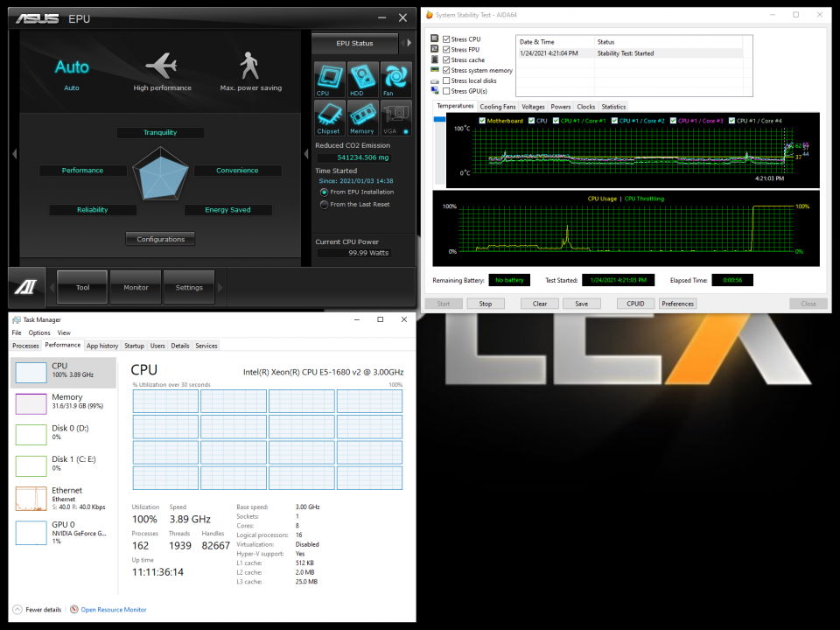The image size is (840, 630).
Task: Expand the EPU Status panel arrow
Action: tap(408, 43)
